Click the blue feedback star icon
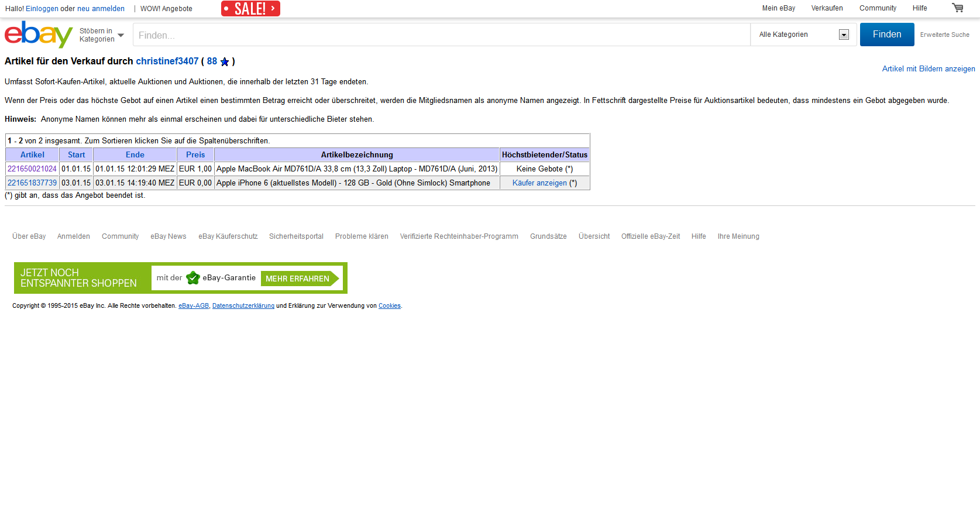 coord(225,62)
